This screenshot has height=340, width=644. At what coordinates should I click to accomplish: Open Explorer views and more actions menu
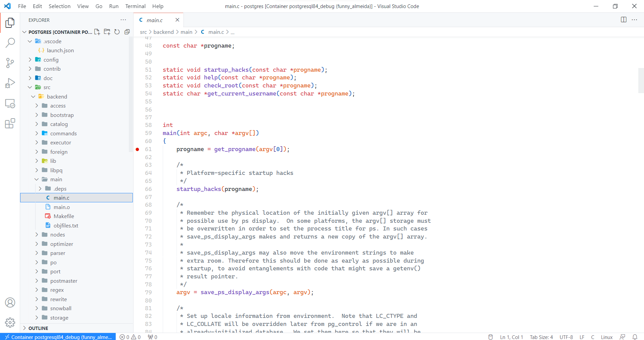123,20
